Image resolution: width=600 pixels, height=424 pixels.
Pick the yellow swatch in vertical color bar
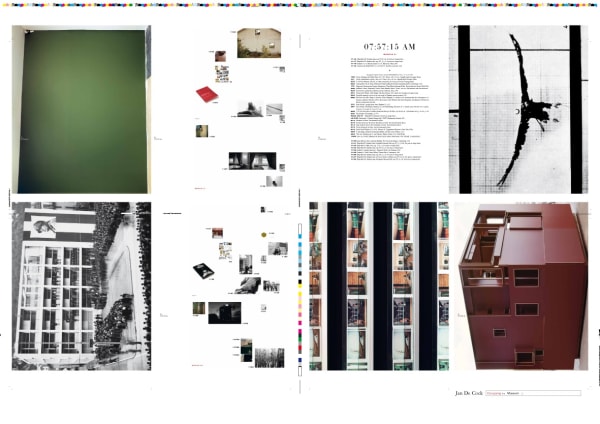299,296
